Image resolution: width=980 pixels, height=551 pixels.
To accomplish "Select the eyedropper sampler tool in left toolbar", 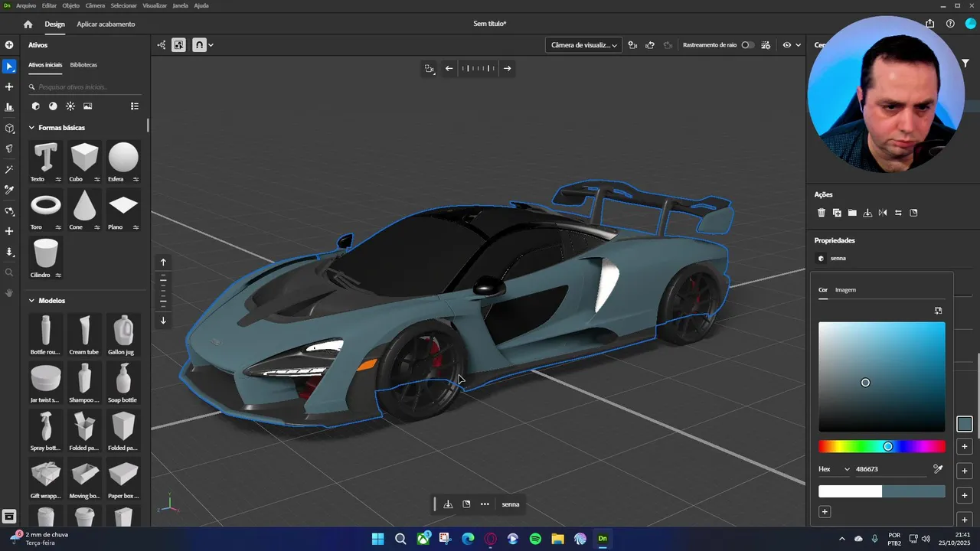I will [9, 190].
